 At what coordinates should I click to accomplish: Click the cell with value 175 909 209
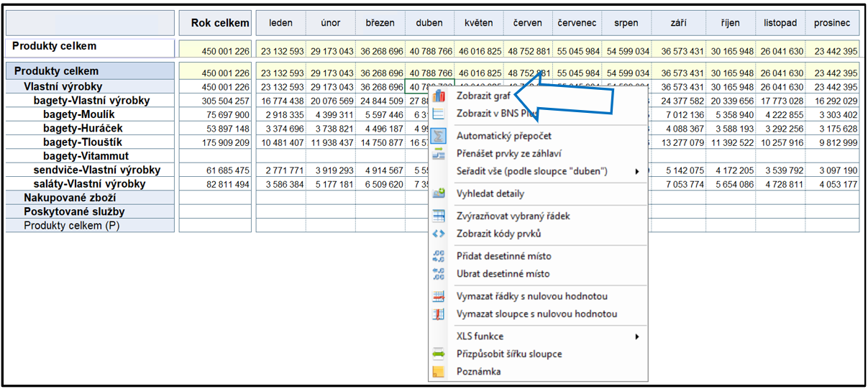[216, 142]
